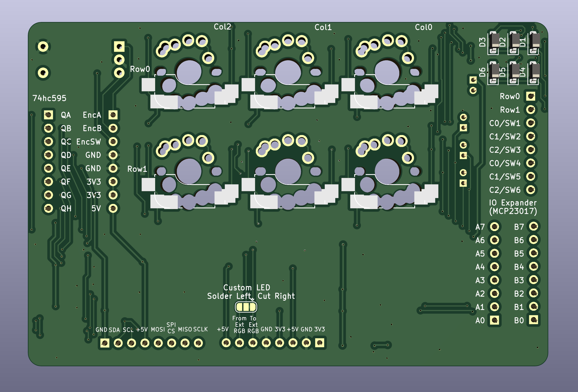Click the square pad beside EncA
Viewport: 578px width, 392px height.
(113, 115)
